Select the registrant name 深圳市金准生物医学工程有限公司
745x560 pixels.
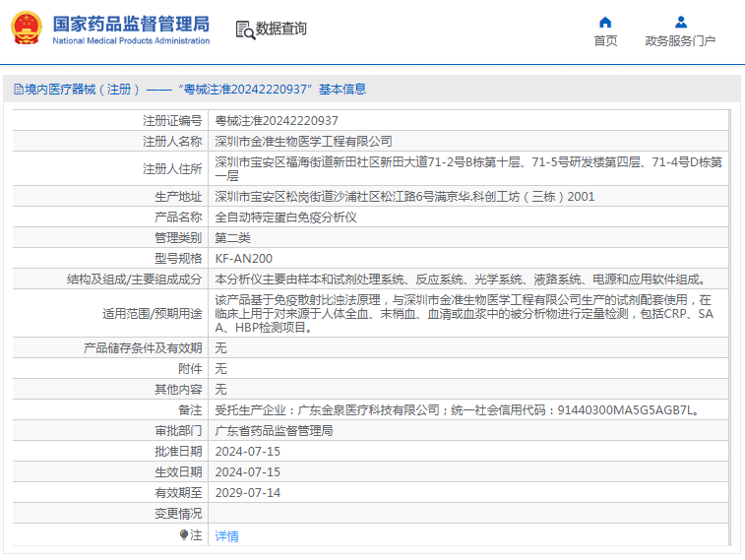point(303,141)
